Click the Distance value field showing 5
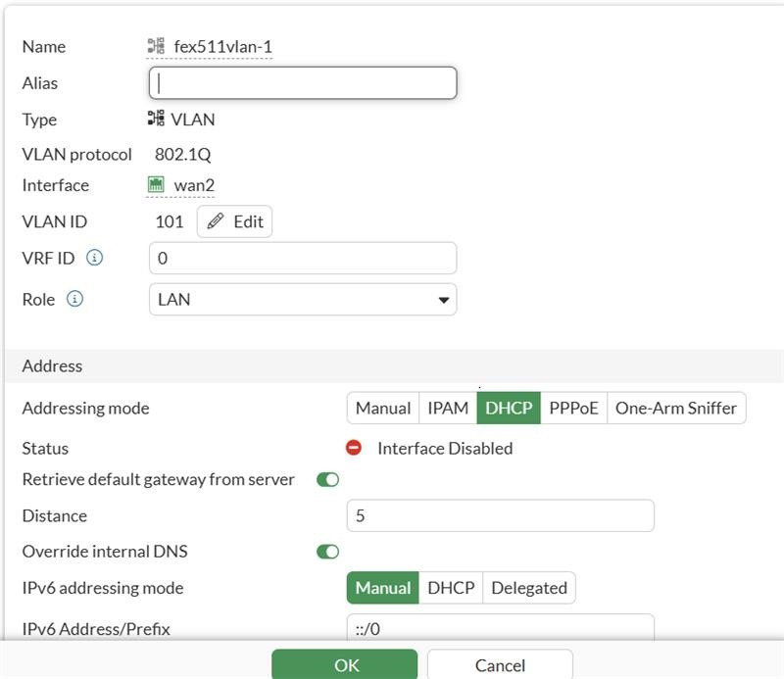 coord(500,515)
